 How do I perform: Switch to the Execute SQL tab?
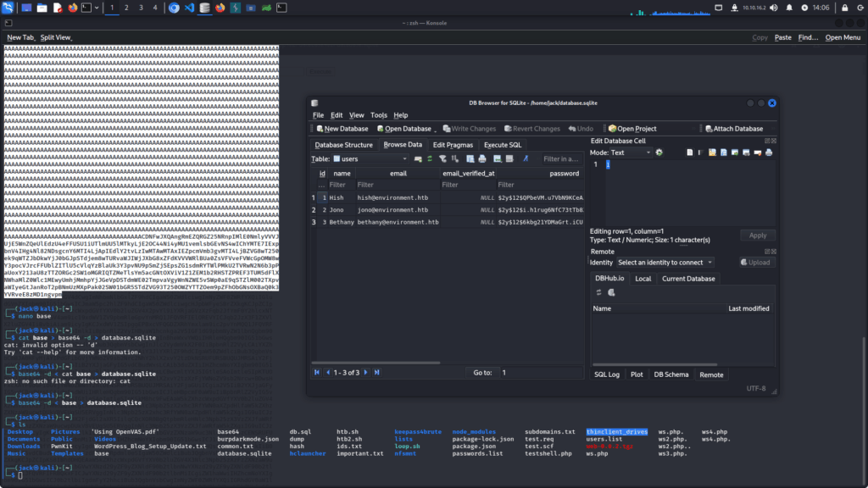pyautogui.click(x=503, y=145)
